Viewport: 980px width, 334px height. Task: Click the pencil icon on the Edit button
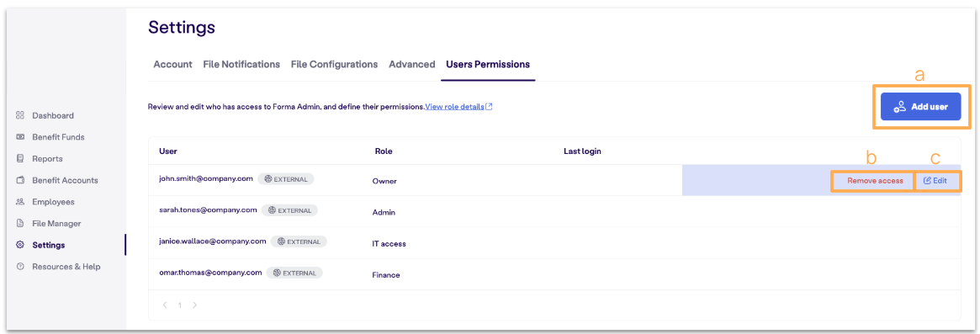(x=928, y=180)
